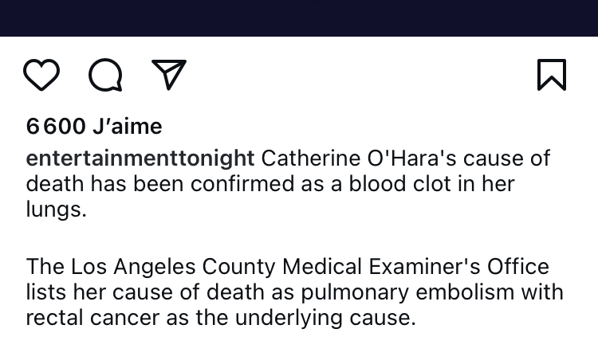
Task: Share the post with paper plane icon
Action: [169, 75]
